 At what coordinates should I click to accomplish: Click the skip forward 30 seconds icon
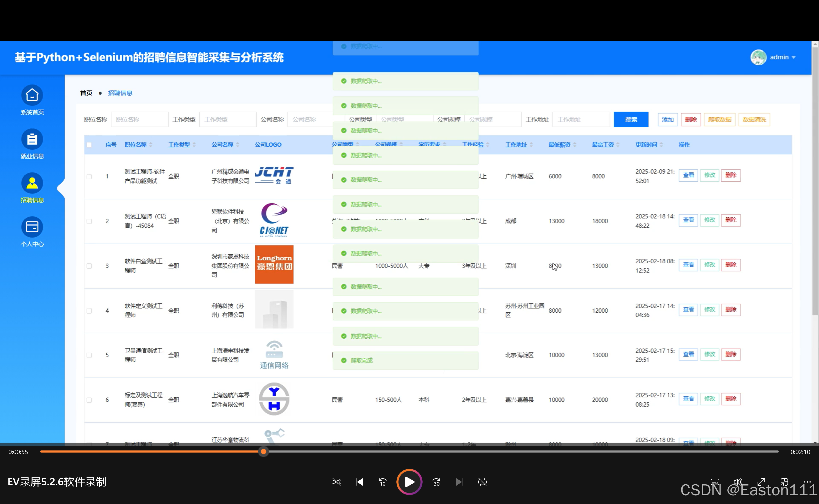(436, 482)
